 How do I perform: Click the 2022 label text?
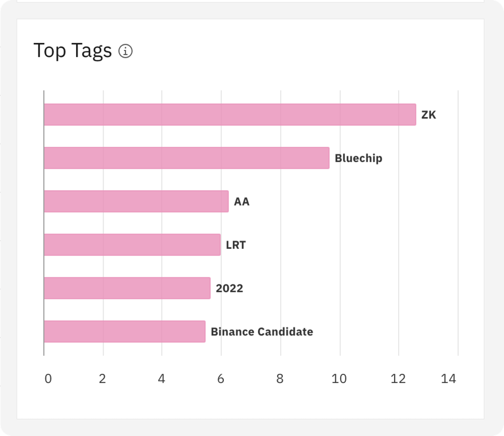tap(229, 288)
